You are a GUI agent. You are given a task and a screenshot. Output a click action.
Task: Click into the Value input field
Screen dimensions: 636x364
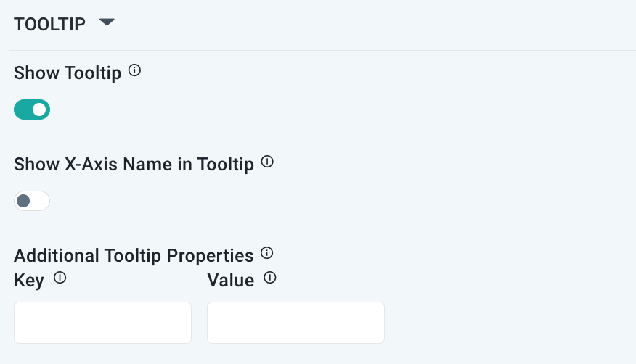(x=295, y=323)
